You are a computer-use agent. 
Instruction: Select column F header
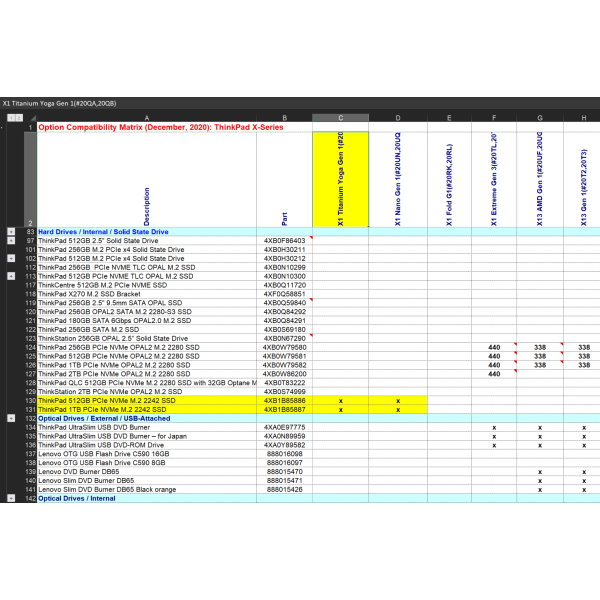pyautogui.click(x=494, y=118)
